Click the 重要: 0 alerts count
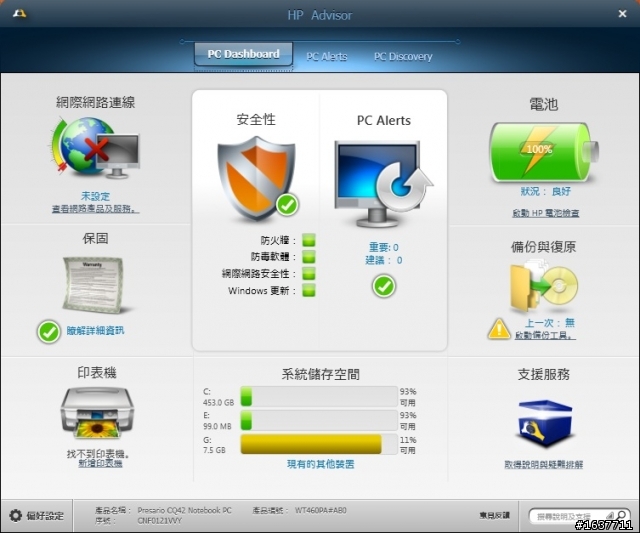The width and height of the screenshot is (640, 533). 384,247
